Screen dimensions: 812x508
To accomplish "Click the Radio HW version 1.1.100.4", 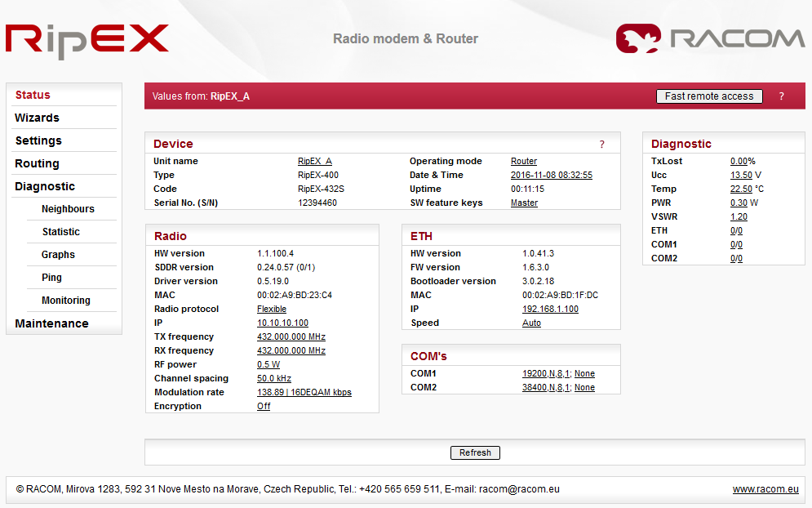I will click(276, 253).
